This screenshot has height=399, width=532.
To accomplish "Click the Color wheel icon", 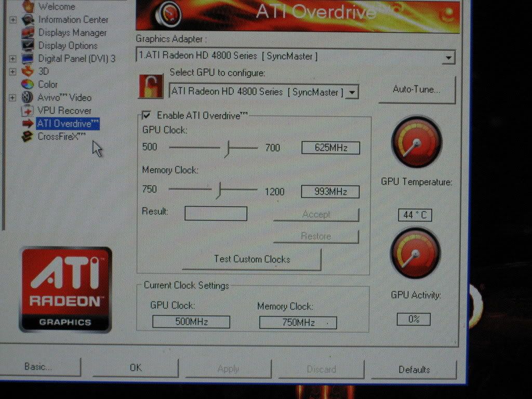I will [x=28, y=84].
